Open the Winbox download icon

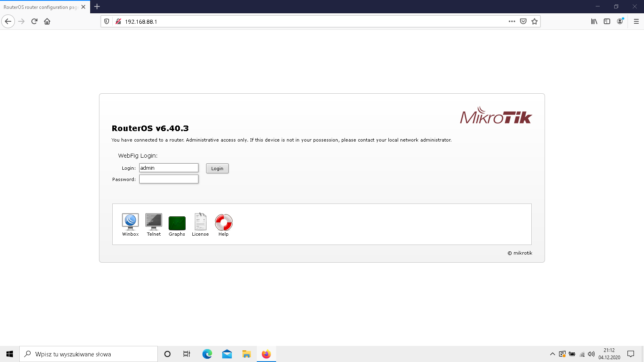[x=130, y=224]
